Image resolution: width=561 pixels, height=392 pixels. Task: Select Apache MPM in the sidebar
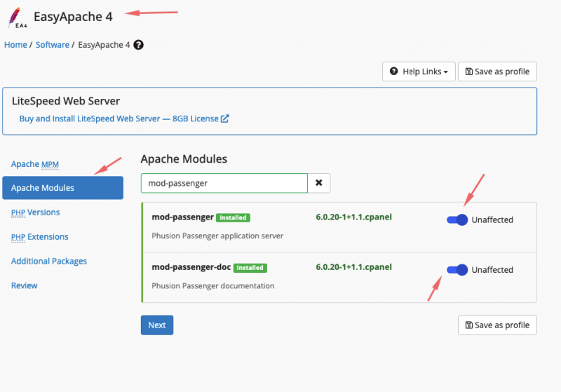tap(34, 164)
